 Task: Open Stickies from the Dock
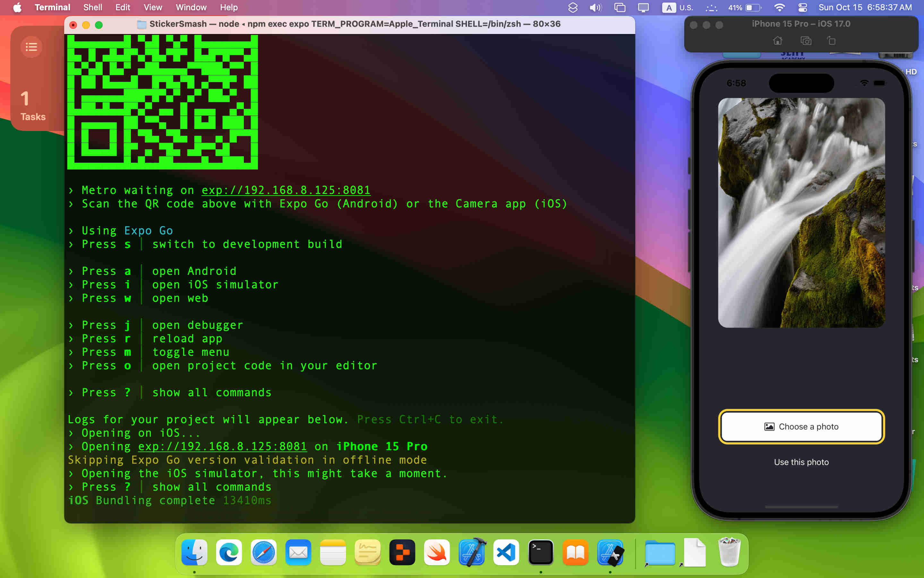click(367, 552)
